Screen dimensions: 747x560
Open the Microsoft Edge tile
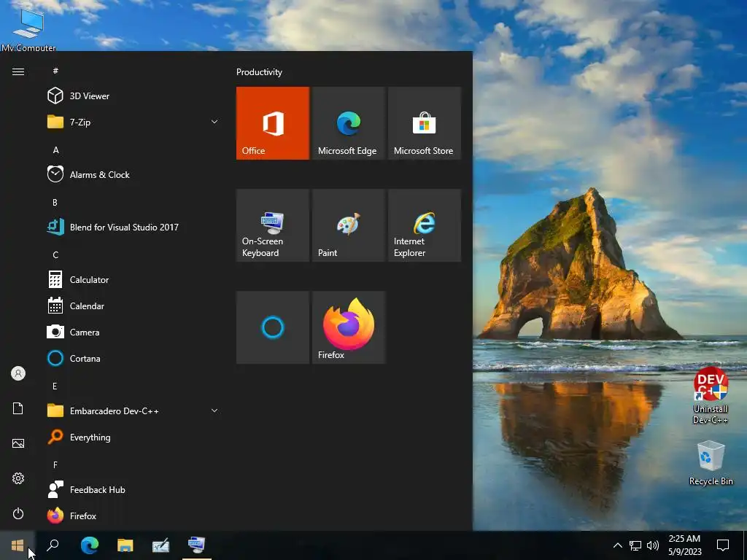click(x=348, y=122)
